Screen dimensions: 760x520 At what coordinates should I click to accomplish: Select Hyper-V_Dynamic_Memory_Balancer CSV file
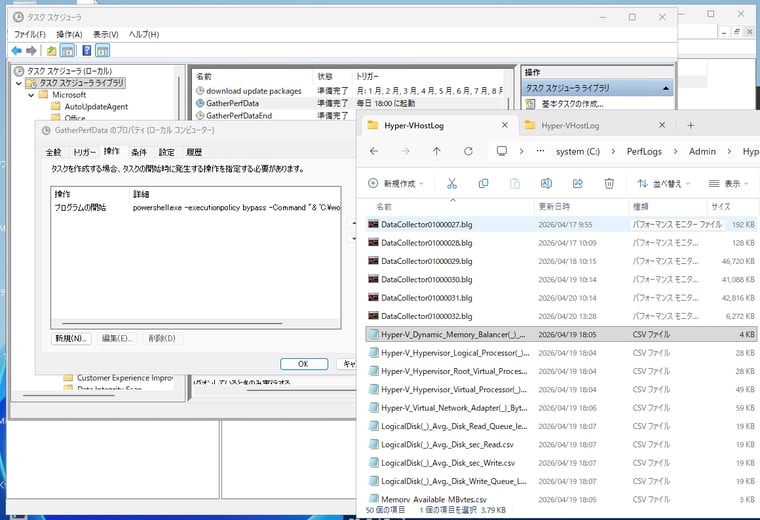coord(561,334)
